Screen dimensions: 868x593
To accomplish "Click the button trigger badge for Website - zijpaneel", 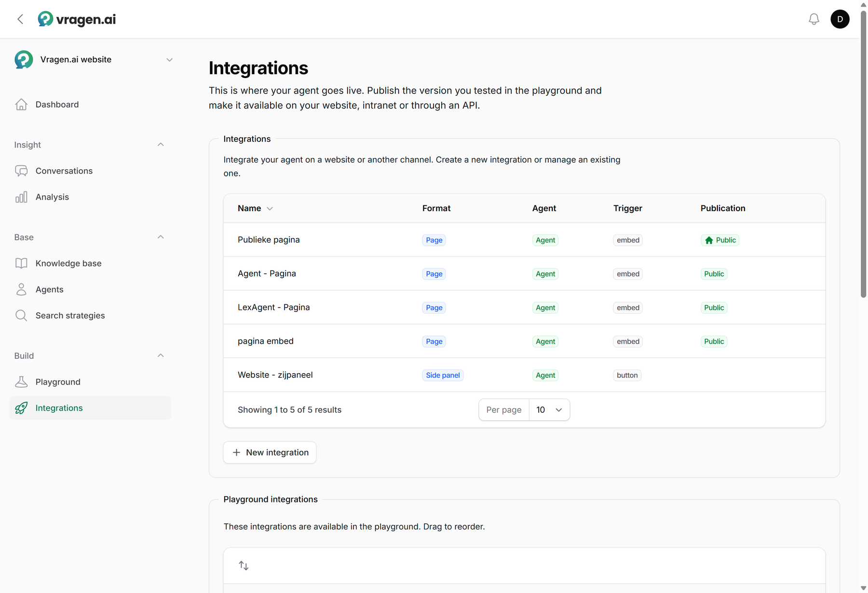I will 627,375.
